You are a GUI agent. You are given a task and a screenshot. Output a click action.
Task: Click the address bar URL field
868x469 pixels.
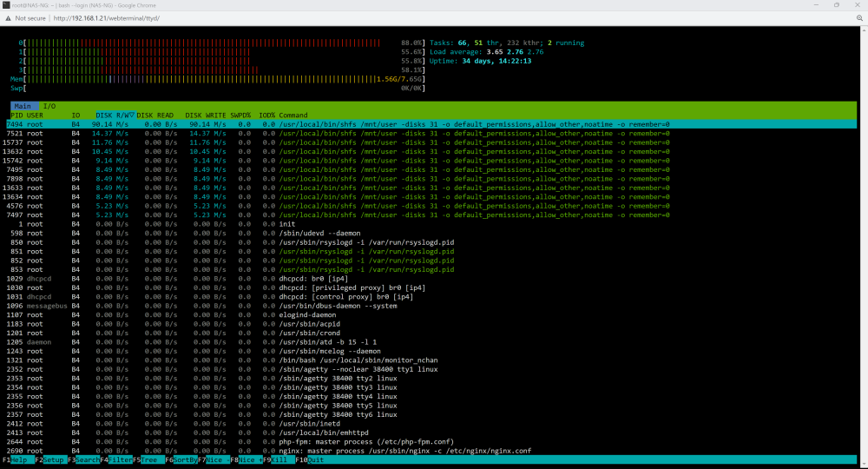(106, 18)
